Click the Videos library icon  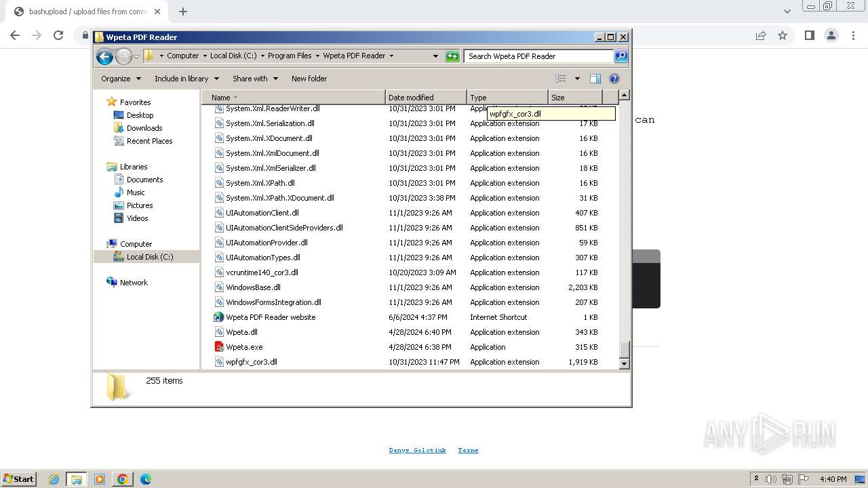(119, 218)
